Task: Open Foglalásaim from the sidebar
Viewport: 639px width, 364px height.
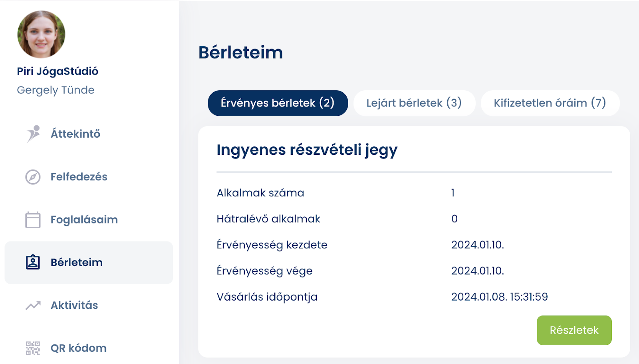Action: point(84,220)
